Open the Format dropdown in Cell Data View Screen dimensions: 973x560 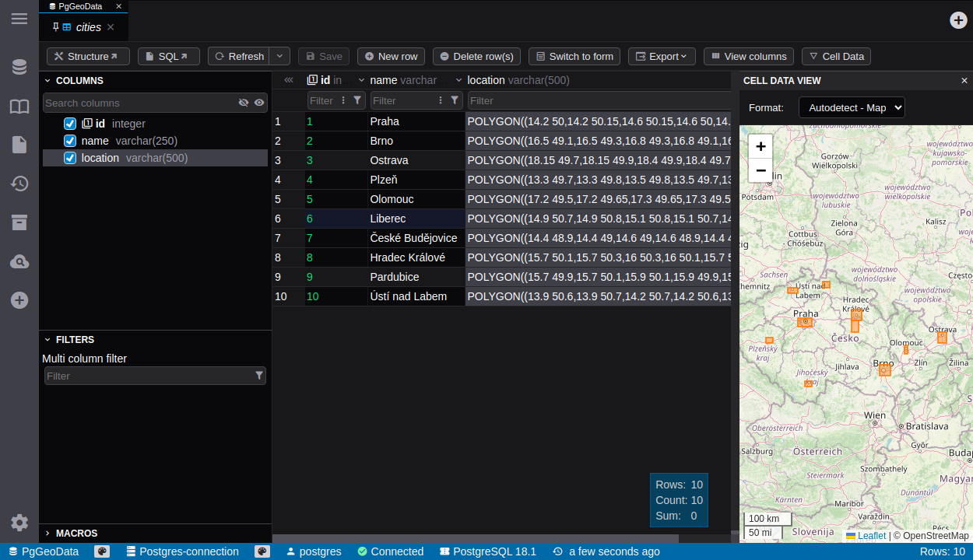[x=852, y=107]
